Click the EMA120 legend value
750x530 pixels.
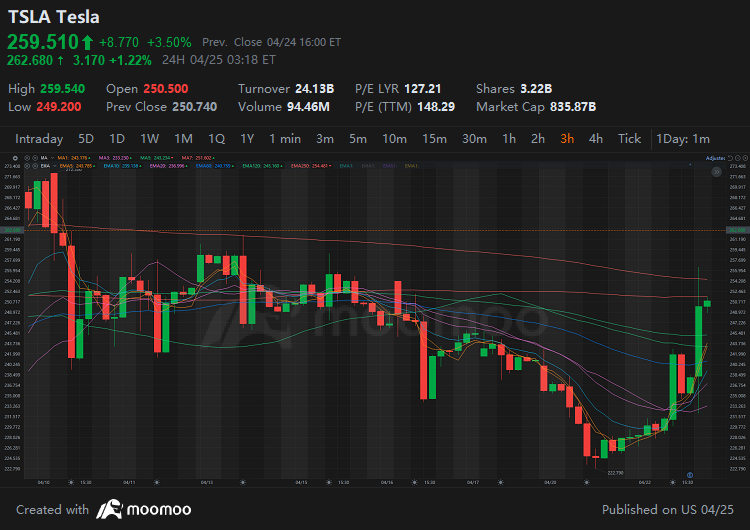(262, 166)
